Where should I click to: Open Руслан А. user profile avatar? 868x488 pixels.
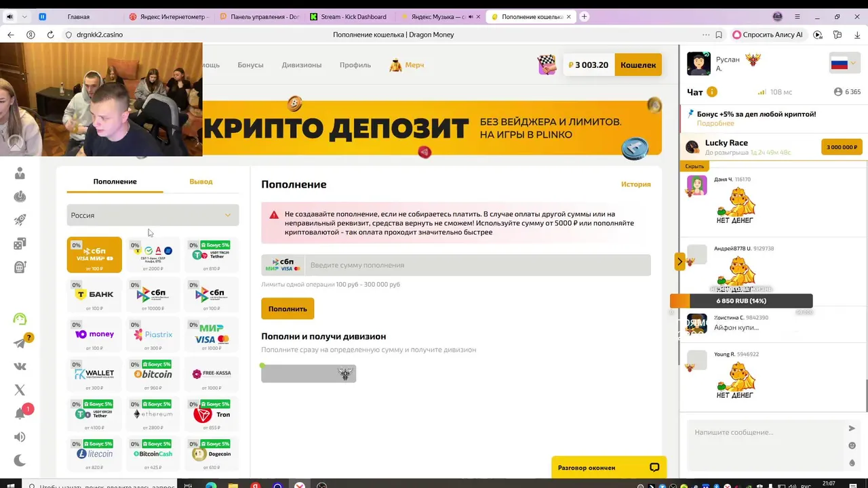[698, 64]
